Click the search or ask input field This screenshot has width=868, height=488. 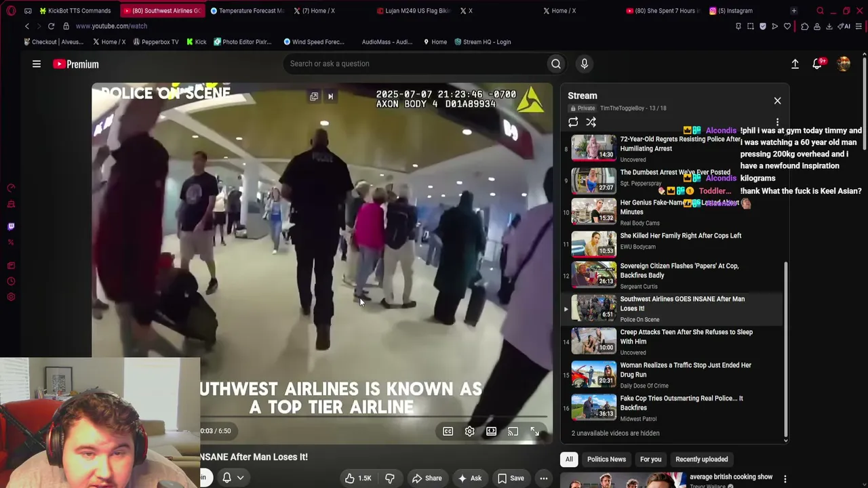(415, 64)
